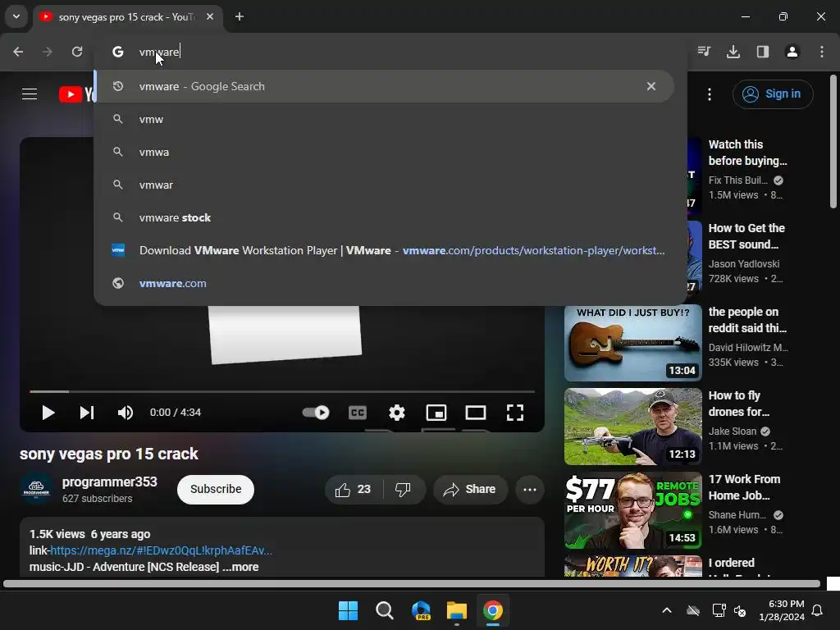Image resolution: width=840 pixels, height=630 pixels.
Task: Close the sony vegas pro 15 crack tab
Action: point(210,16)
